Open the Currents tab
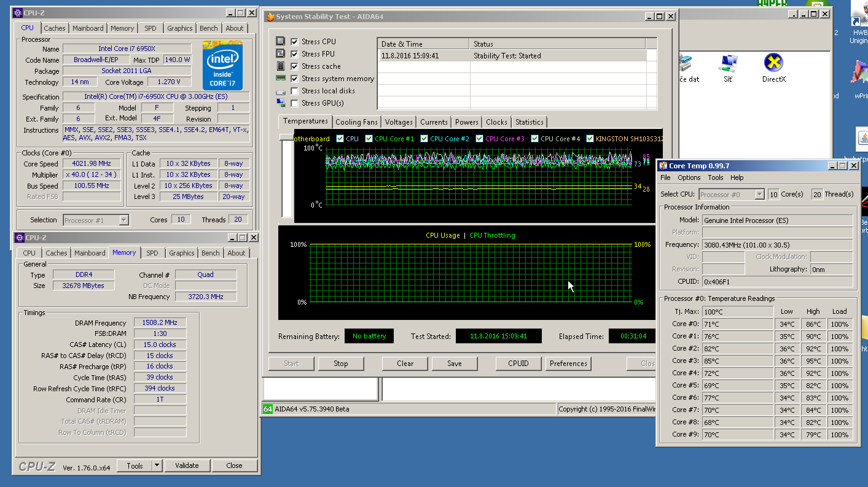Viewport: 868px width, 487px height. click(x=434, y=122)
